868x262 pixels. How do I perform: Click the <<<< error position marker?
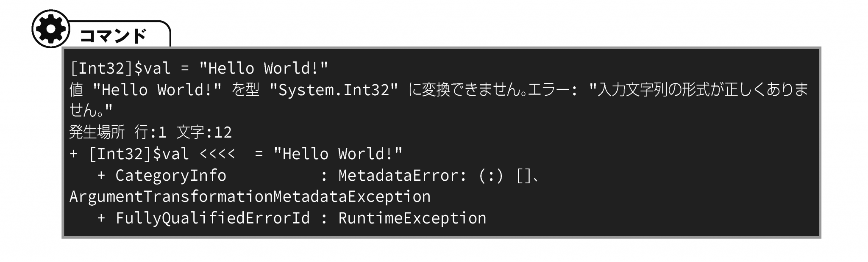pos(217,154)
